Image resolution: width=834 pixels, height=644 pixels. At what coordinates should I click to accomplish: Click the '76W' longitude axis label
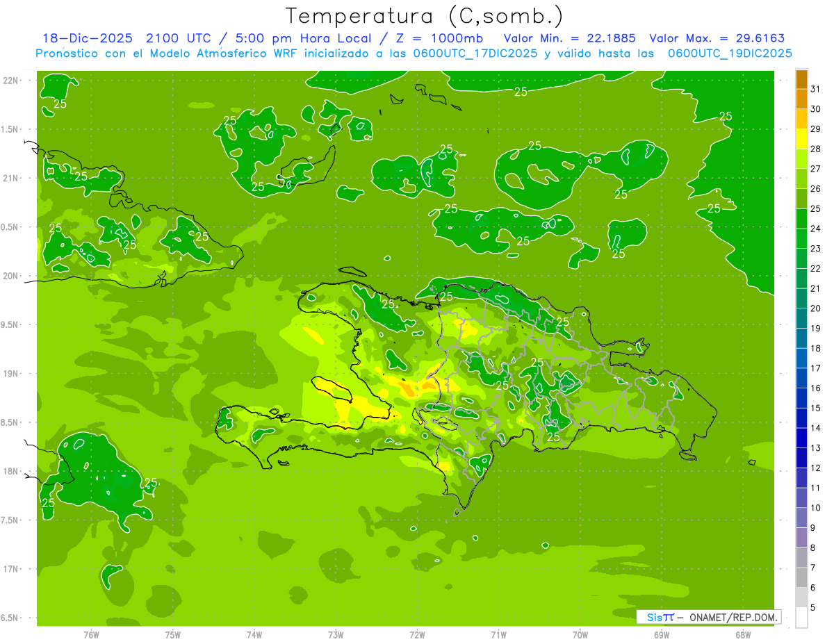pos(91,634)
